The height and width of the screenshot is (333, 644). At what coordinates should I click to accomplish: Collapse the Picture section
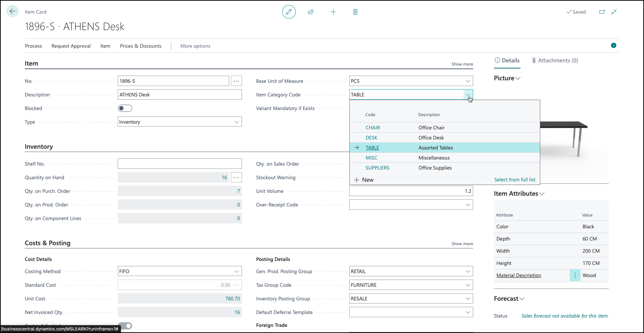[507, 78]
